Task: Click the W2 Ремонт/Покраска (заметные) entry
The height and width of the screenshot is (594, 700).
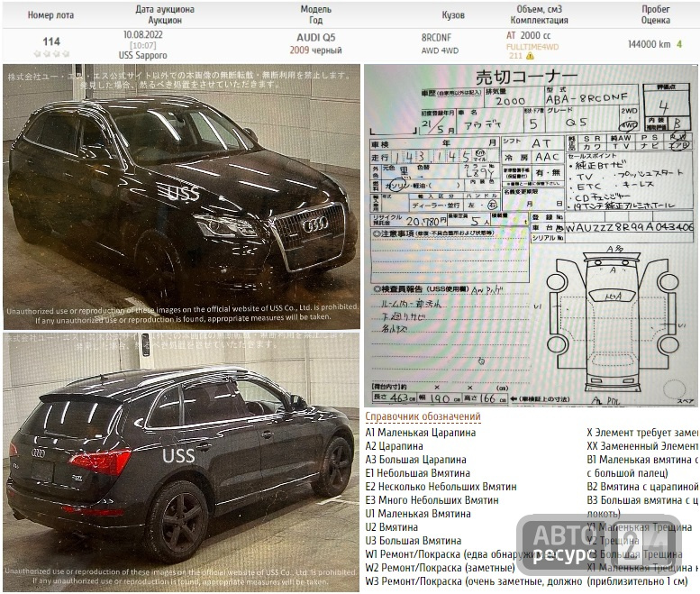Action: [441, 568]
